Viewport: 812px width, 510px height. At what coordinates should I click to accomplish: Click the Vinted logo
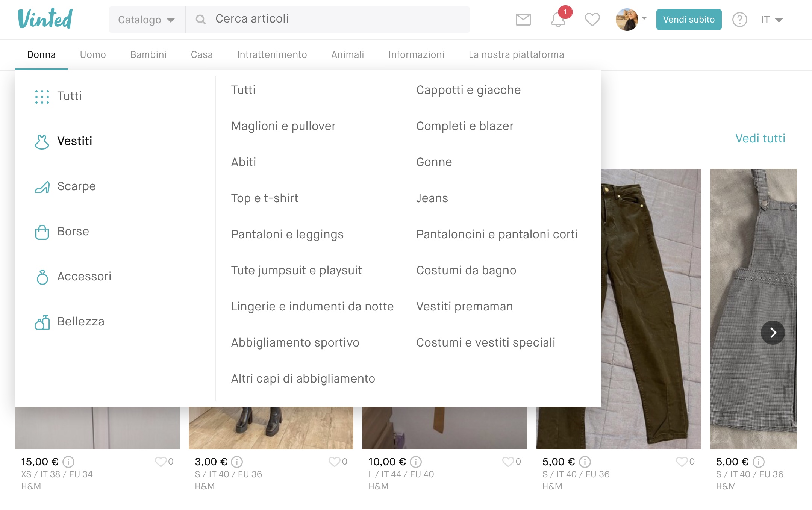[45, 19]
